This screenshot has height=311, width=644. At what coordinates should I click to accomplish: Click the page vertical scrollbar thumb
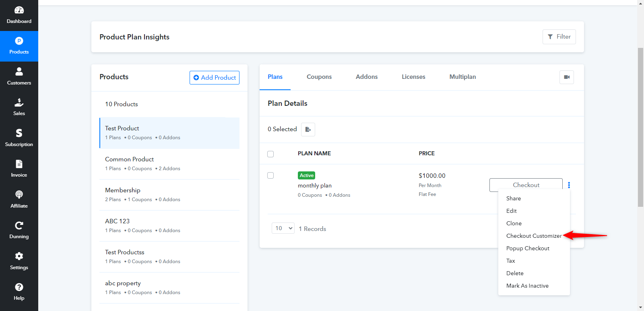coord(640,127)
